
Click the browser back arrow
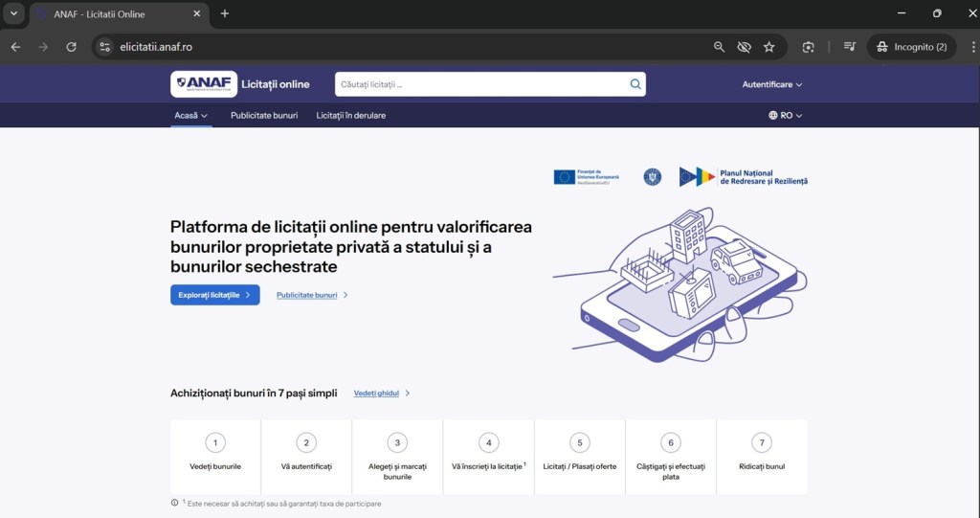(15, 47)
